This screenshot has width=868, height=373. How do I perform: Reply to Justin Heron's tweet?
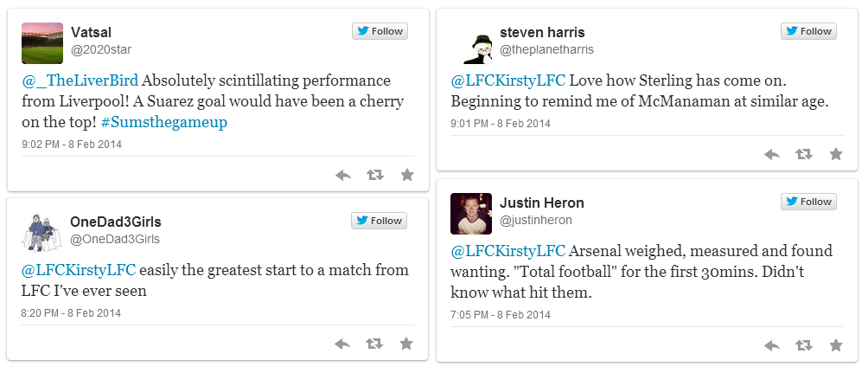tap(772, 345)
